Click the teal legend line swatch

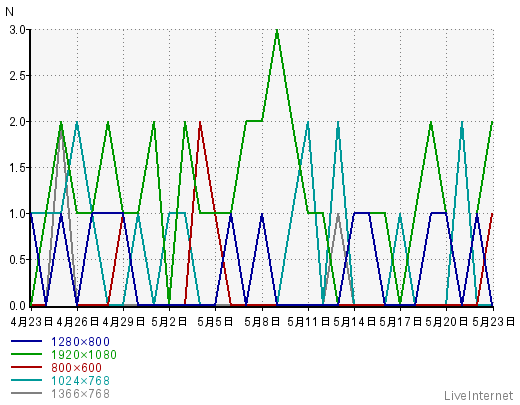click(x=26, y=380)
